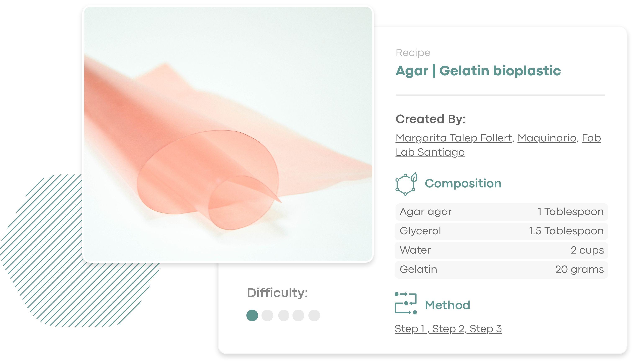Click the Composition section heading
The width and height of the screenshot is (635, 364).
[x=463, y=183]
